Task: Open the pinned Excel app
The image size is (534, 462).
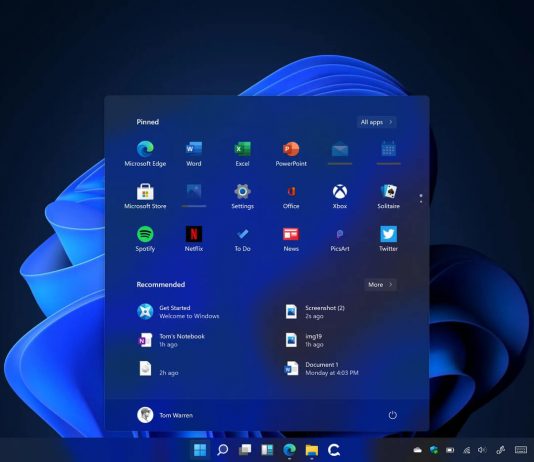Action: [242, 154]
